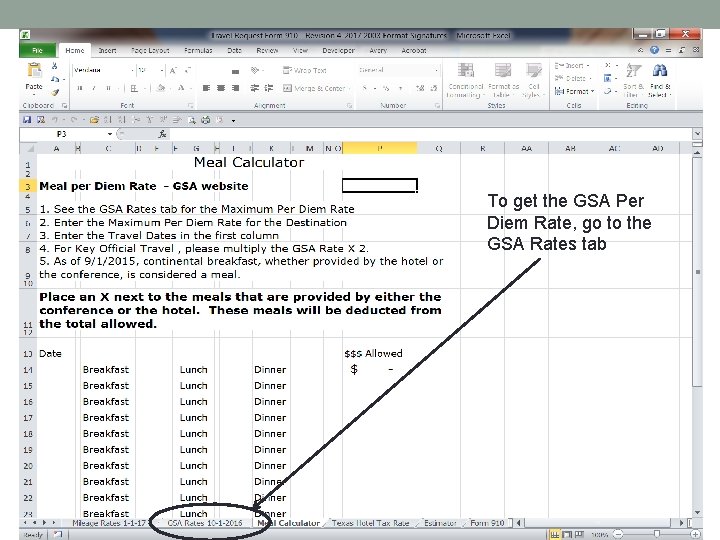Viewport: 720px width, 540px height.
Task: Open the Borders dropdown arrow
Action: (145, 88)
